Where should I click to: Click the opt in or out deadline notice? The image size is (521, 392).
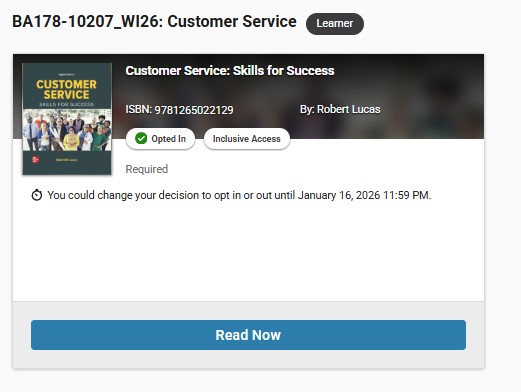point(239,195)
